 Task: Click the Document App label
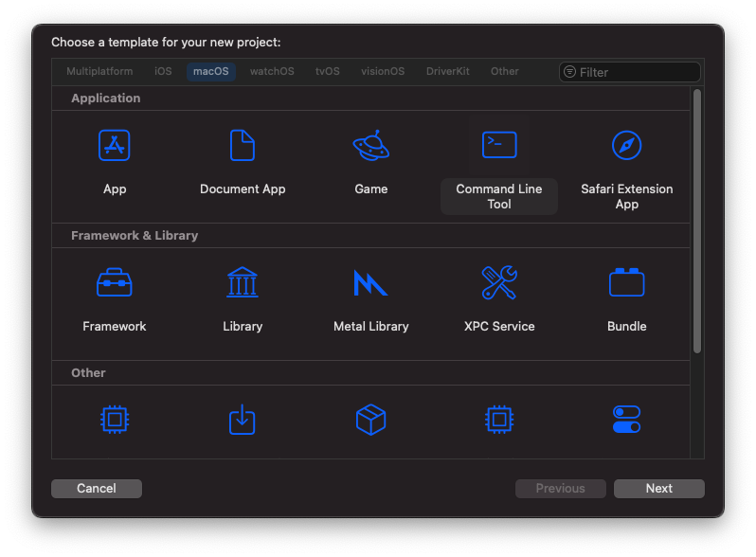(x=243, y=189)
